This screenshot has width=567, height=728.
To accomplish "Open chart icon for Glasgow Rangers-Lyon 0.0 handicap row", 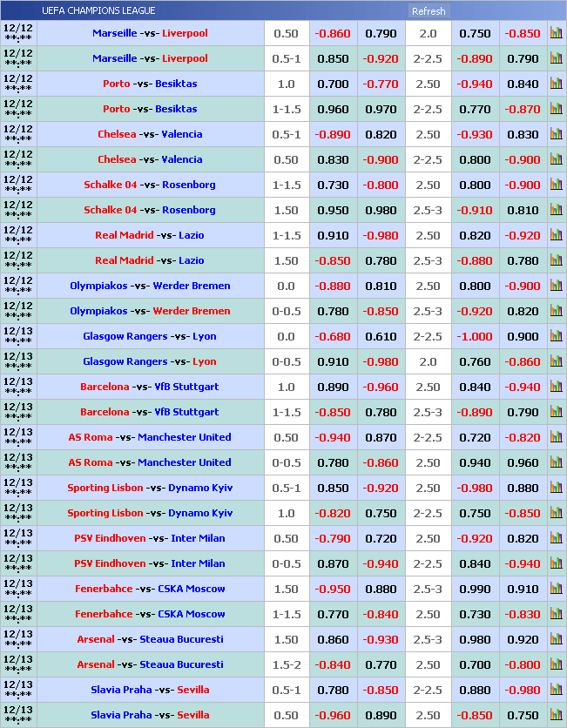I will (556, 337).
